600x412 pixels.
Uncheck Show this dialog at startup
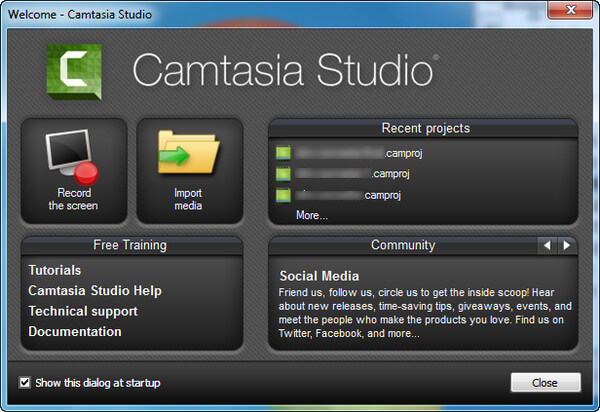pos(24,383)
